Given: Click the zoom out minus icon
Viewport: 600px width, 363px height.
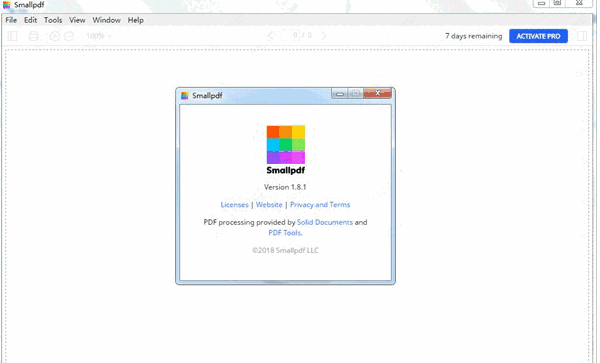Looking at the screenshot, I should coord(69,36).
